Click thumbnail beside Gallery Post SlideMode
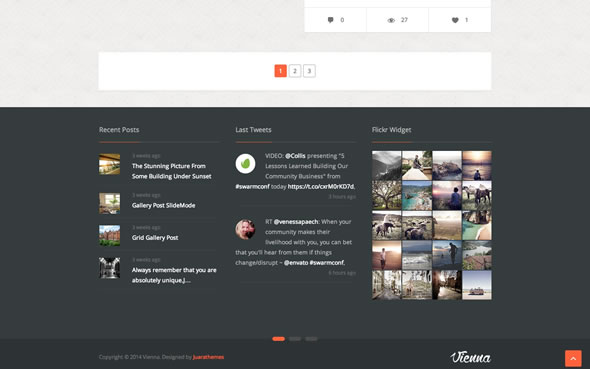Viewport: 590px width, 369px height. [109, 203]
